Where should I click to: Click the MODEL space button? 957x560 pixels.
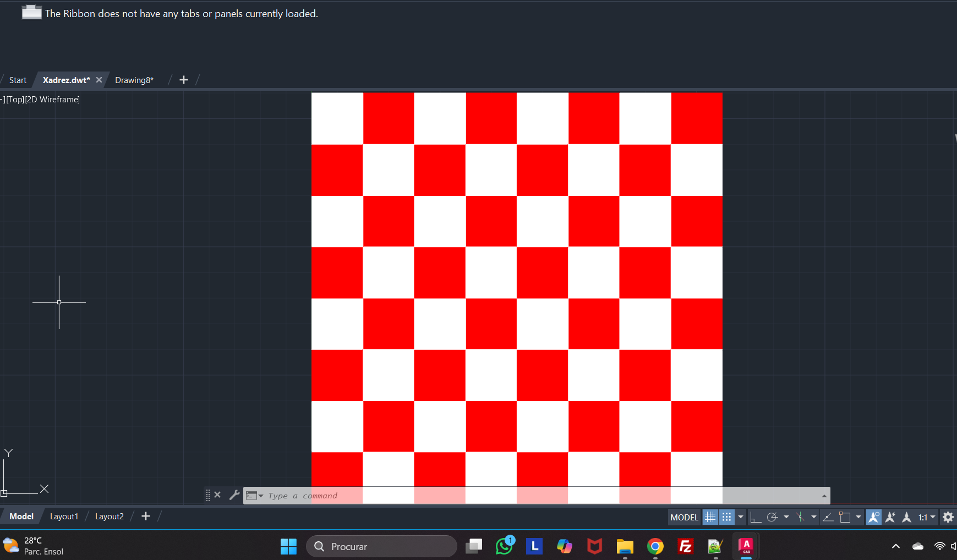[684, 517]
